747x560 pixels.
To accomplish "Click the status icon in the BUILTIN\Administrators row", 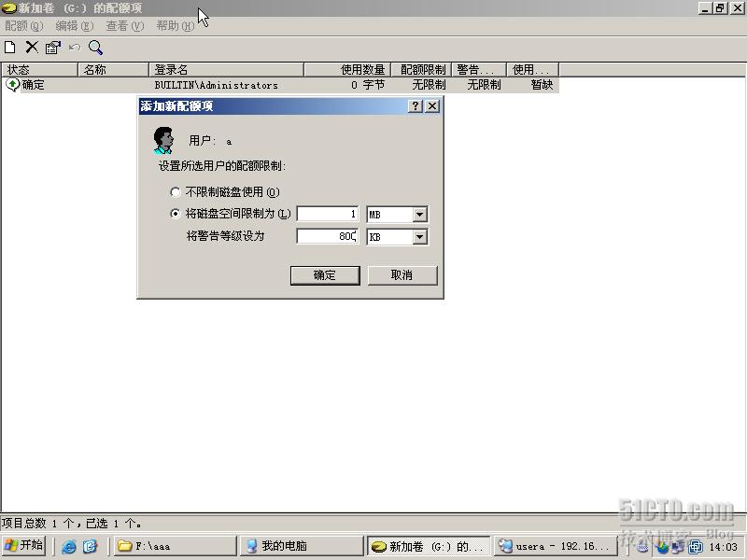I will point(12,85).
